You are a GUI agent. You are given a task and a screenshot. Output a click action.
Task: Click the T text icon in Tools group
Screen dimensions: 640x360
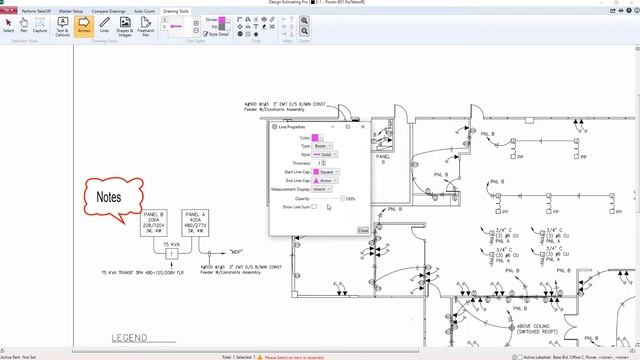click(256, 27)
